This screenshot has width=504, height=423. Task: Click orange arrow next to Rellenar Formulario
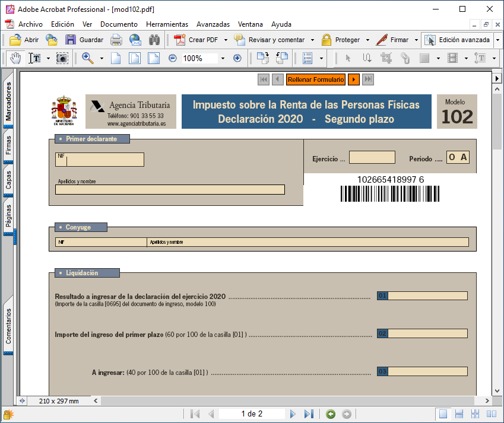tap(354, 79)
